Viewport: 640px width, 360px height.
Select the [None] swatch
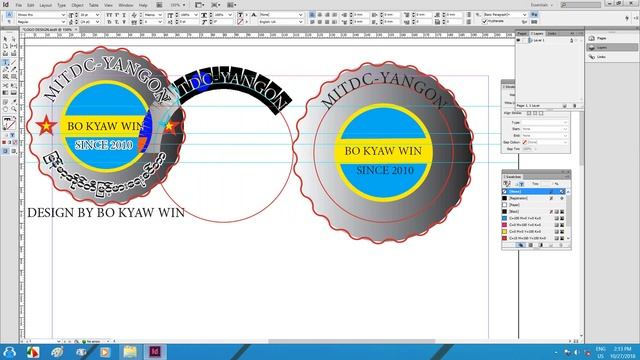coord(534,191)
